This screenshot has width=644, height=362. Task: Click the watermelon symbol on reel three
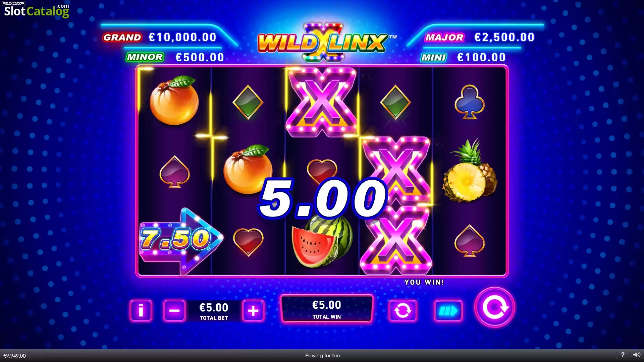tap(321, 241)
